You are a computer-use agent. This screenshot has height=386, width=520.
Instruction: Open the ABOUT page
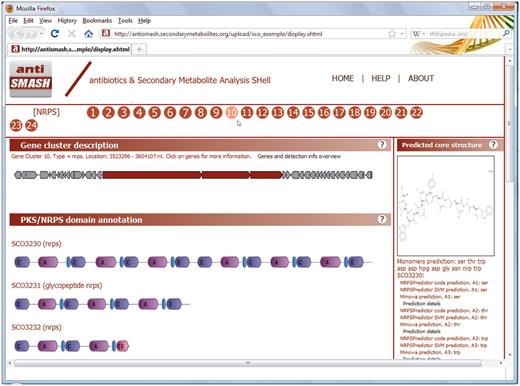(421, 78)
